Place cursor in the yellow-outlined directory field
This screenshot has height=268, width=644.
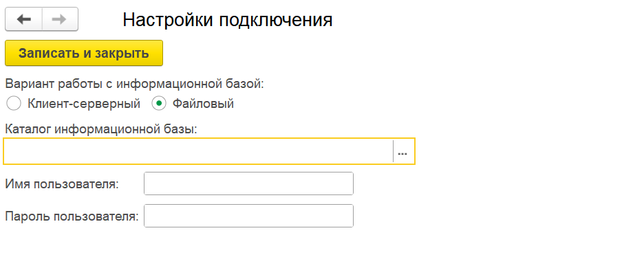(198, 151)
